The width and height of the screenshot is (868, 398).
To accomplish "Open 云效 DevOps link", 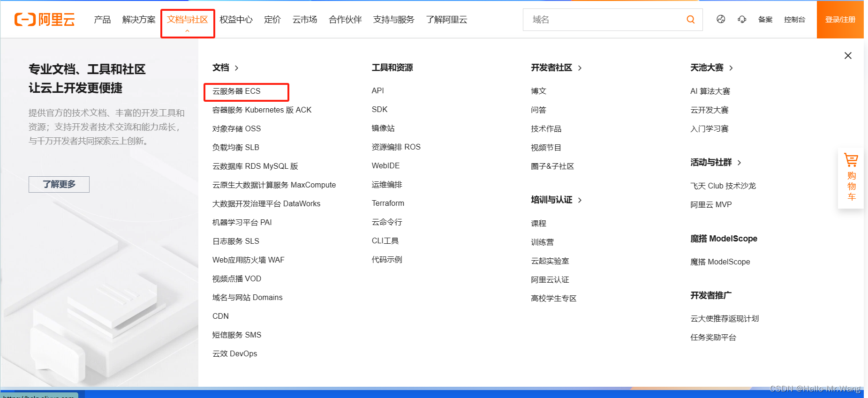I will pos(234,353).
